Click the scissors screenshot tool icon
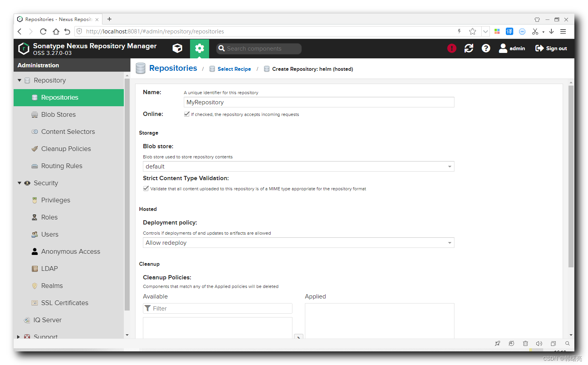Screen dimensions: 588x365 [535, 32]
